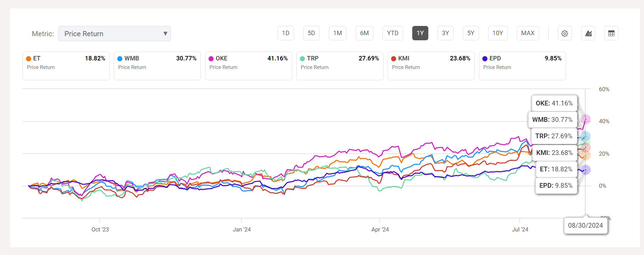Viewport: 644px width, 255px height.
Task: Select the YTD time range
Action: 392,33
